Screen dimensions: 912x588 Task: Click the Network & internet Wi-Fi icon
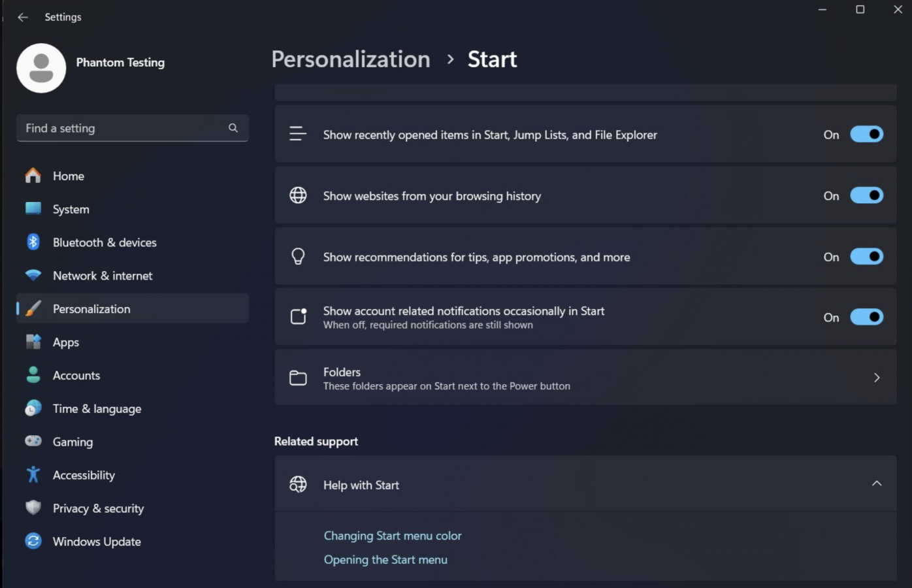(x=33, y=276)
